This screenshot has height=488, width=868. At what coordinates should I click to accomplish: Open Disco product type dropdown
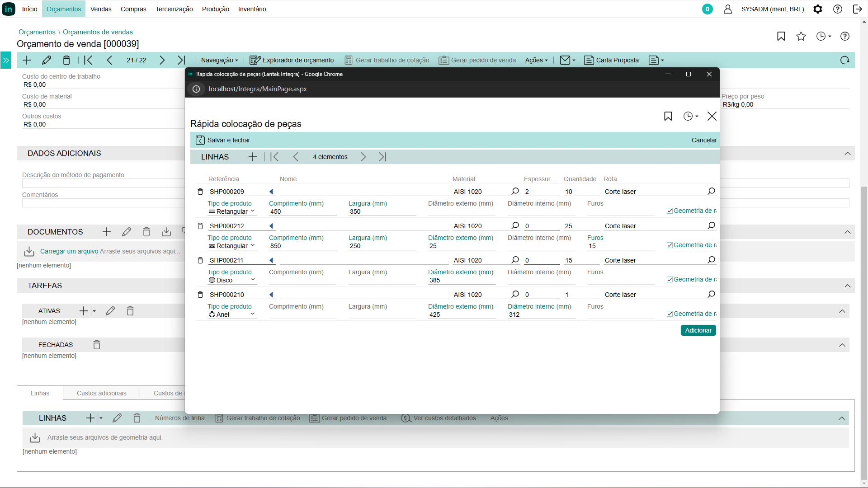[232, 280]
